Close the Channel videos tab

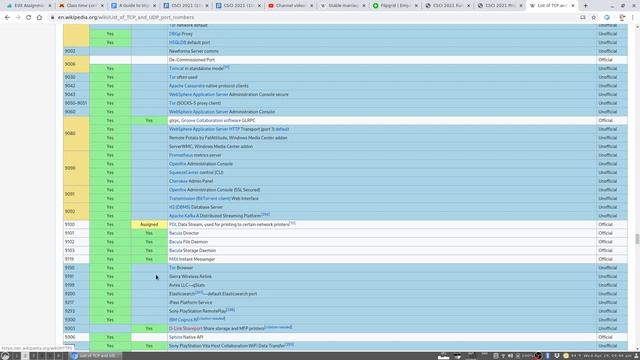311,6
